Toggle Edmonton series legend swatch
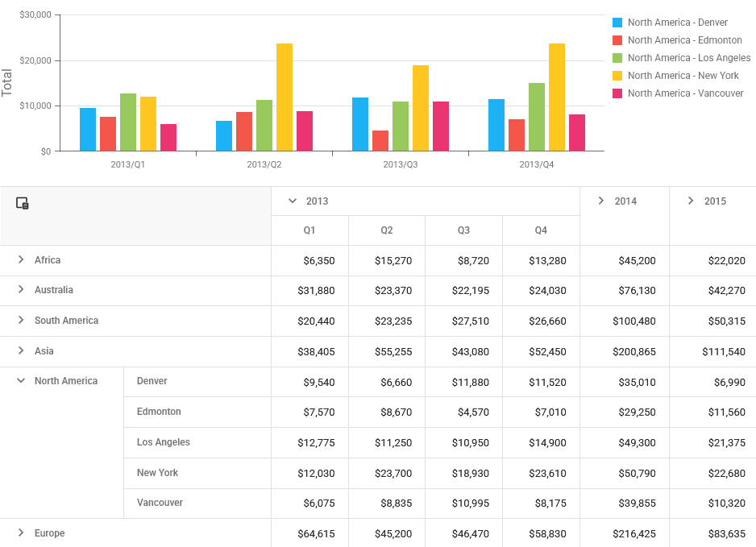Image resolution: width=756 pixels, height=547 pixels. 617,40
